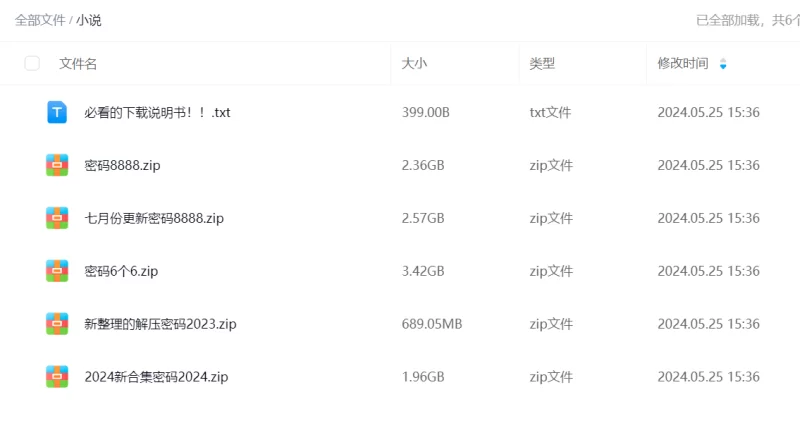Click the zip icon beside 2024新合集密码2024.zip
The height and width of the screenshot is (428, 800).
tap(57, 377)
